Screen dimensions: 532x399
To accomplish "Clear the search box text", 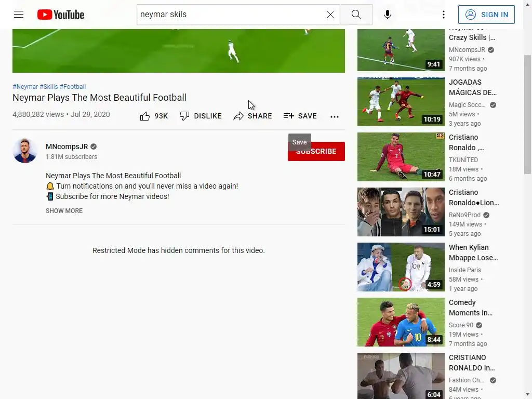I will (x=330, y=15).
